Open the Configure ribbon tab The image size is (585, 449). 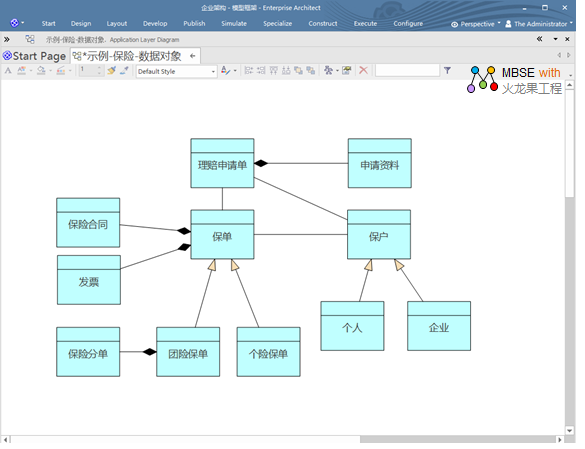click(x=408, y=24)
